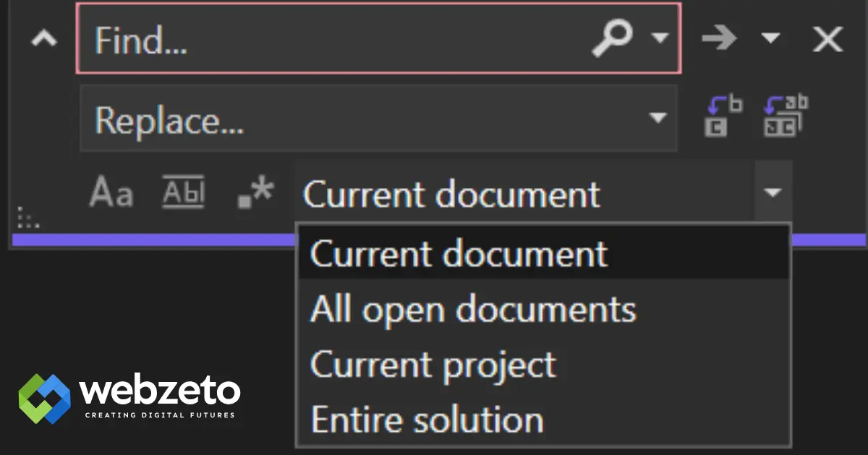The image size is (868, 455).
Task: Toggle whole word matching off
Action: tap(183, 191)
